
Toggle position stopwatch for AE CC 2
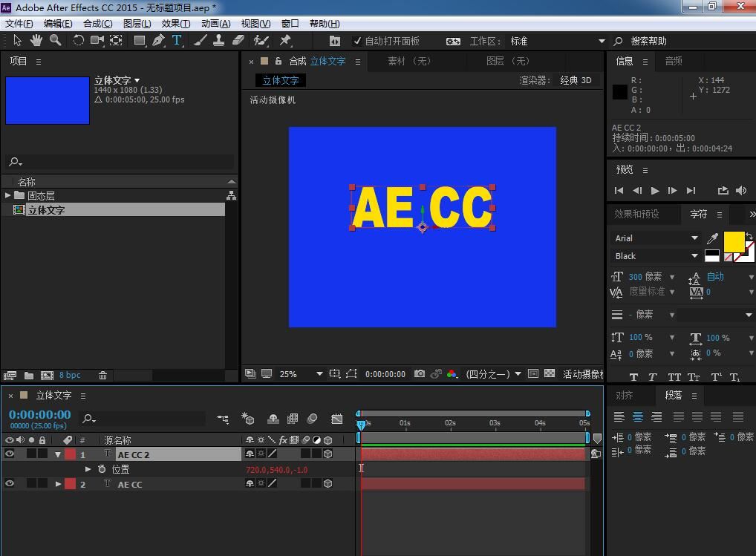point(102,469)
